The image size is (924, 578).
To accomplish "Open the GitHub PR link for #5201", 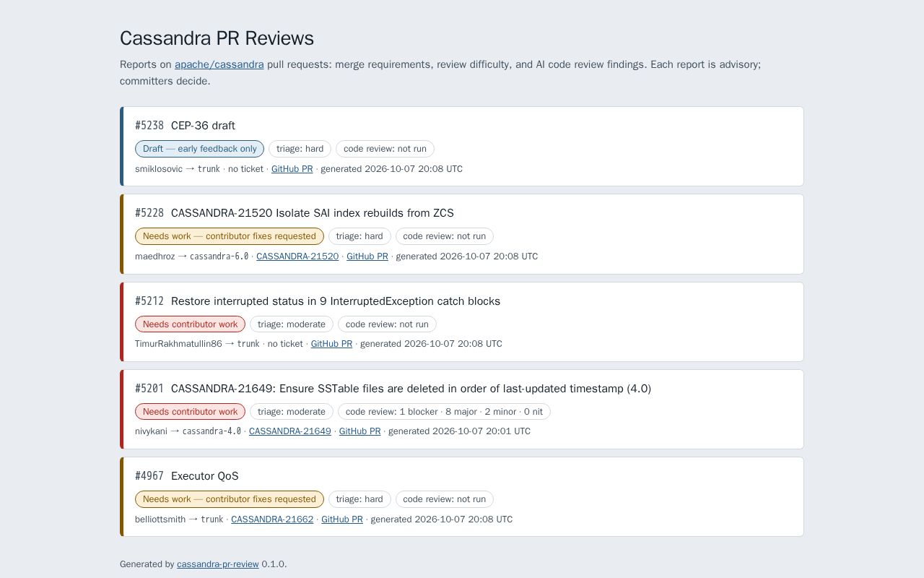I will 359,431.
